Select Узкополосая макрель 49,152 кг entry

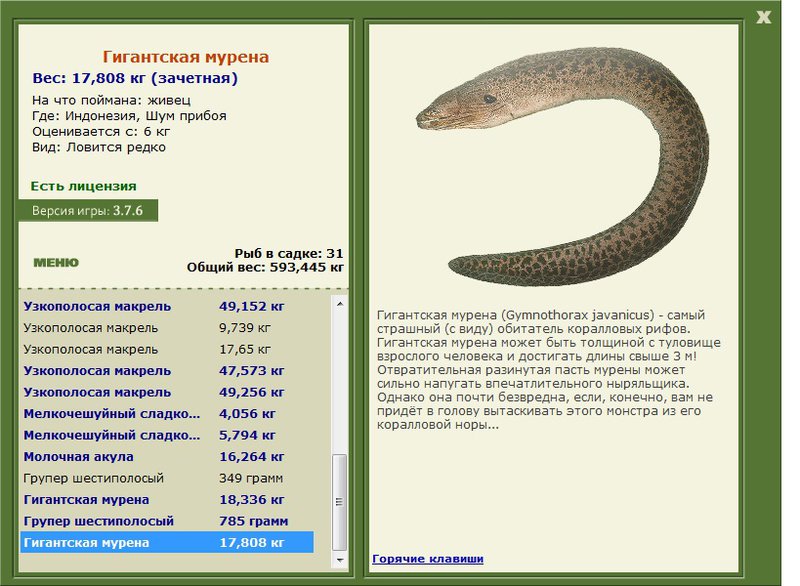(x=167, y=307)
